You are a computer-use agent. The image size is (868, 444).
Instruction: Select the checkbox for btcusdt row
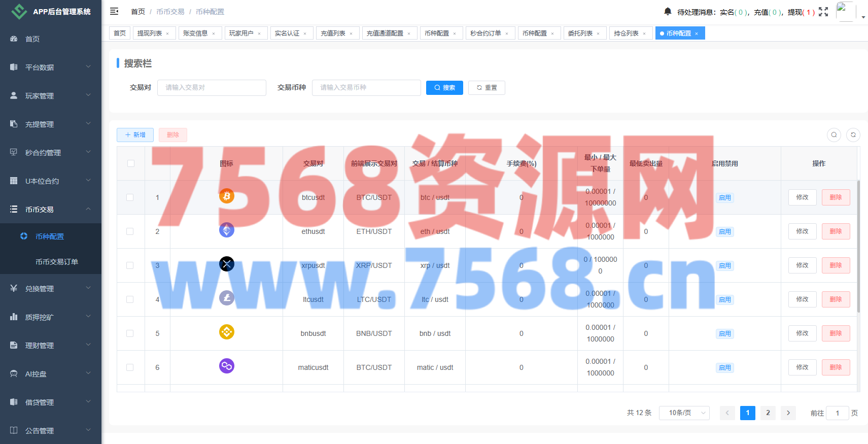point(130,197)
